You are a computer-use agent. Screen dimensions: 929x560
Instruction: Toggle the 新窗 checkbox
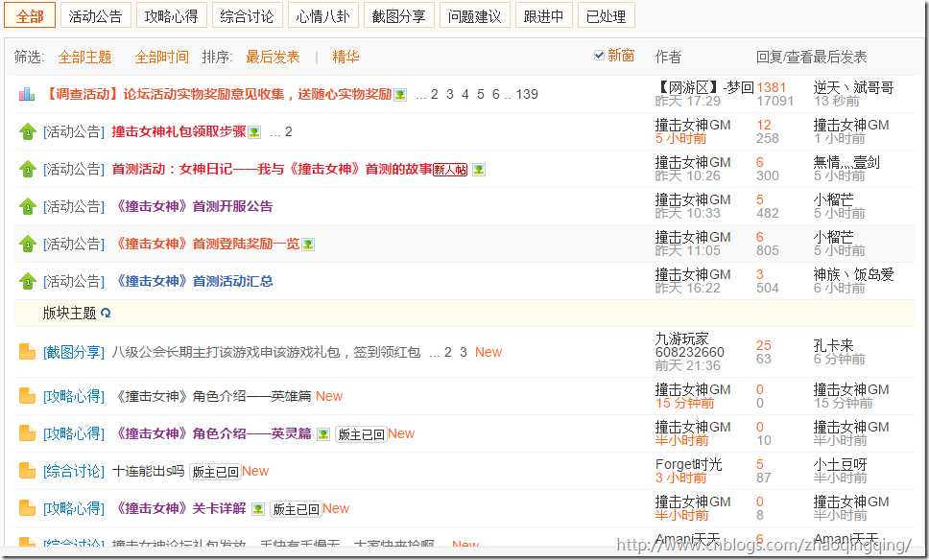click(599, 55)
